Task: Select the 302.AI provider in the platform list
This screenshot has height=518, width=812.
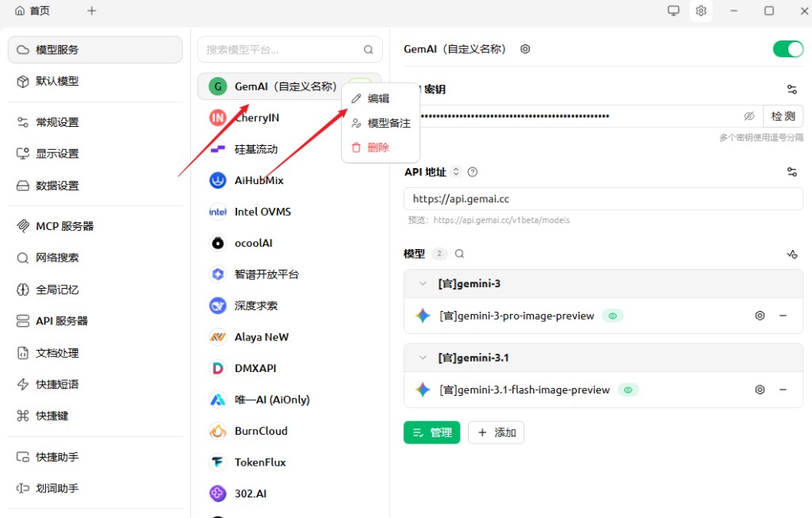Action: pos(251,493)
